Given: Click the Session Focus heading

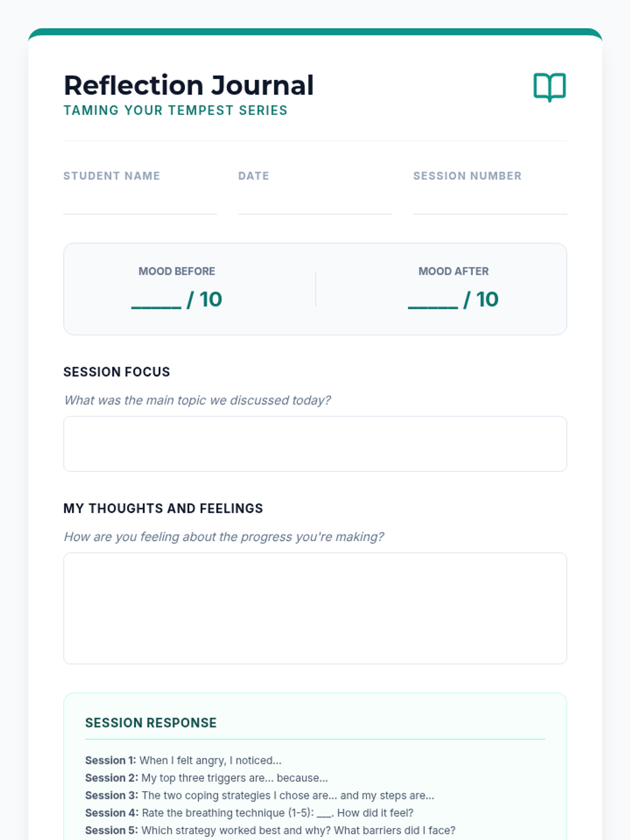Looking at the screenshot, I should coord(117,372).
